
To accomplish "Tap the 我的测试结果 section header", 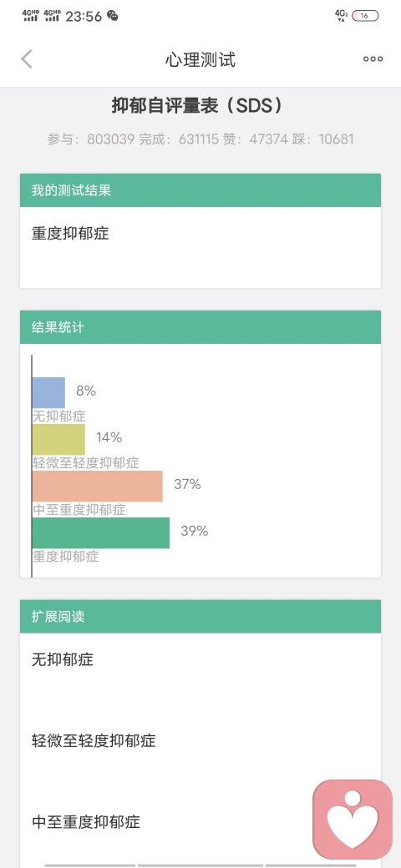I will click(200, 190).
